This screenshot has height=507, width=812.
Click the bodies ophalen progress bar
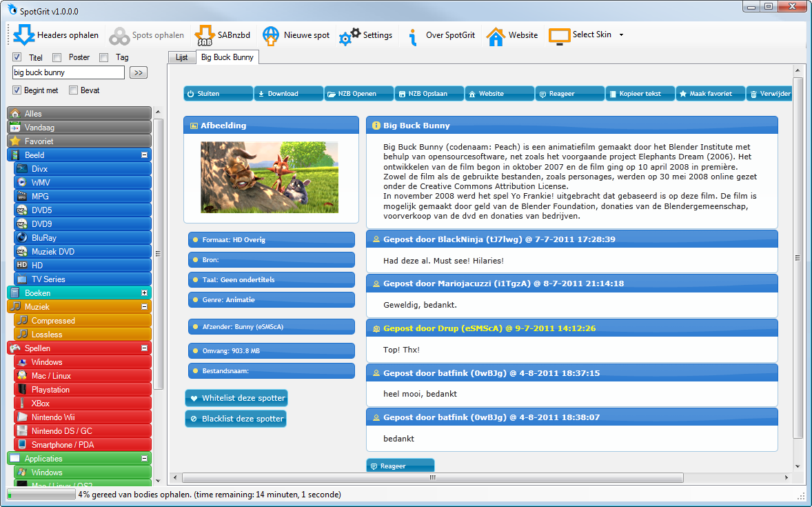click(x=41, y=495)
